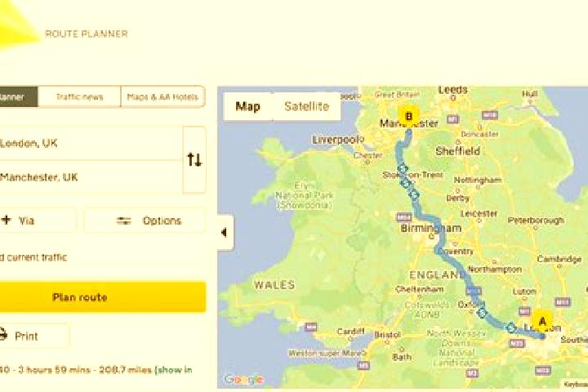Click the Manchester, UK destination field
Screen dimensions: 588x392
(91, 177)
